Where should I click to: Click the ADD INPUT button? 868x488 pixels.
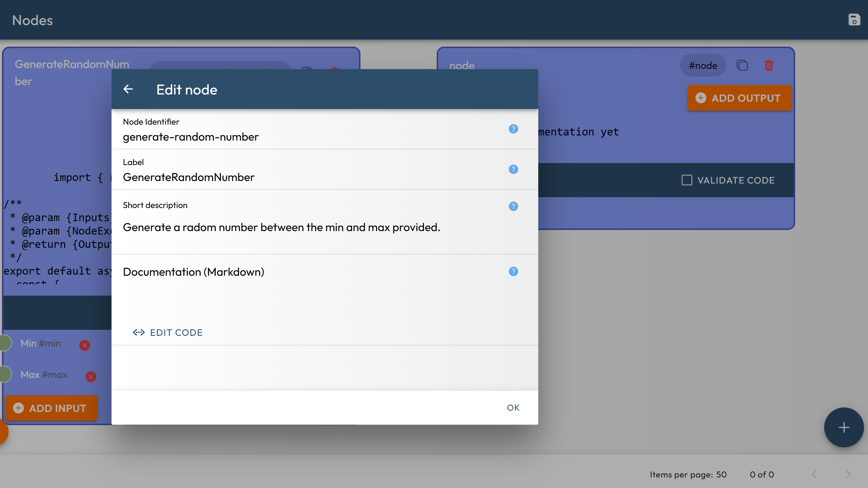(51, 408)
